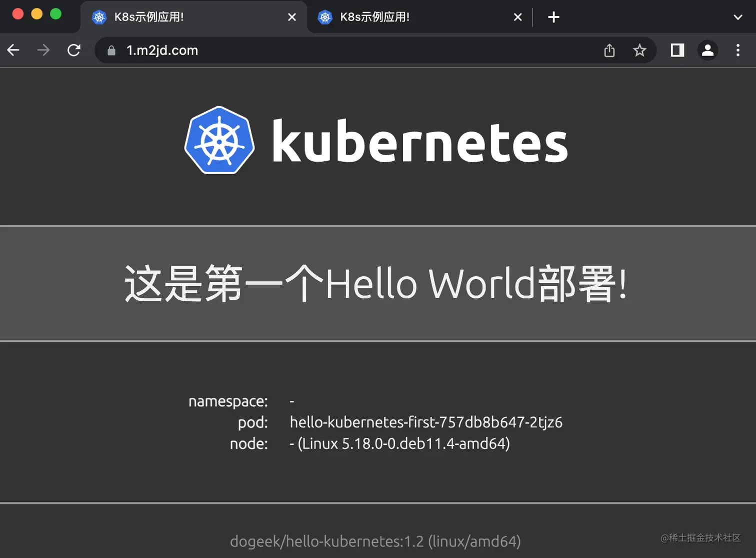The width and height of the screenshot is (756, 558).
Task: Click the 这是第一个Hello World部署 heading
Action: 375,283
